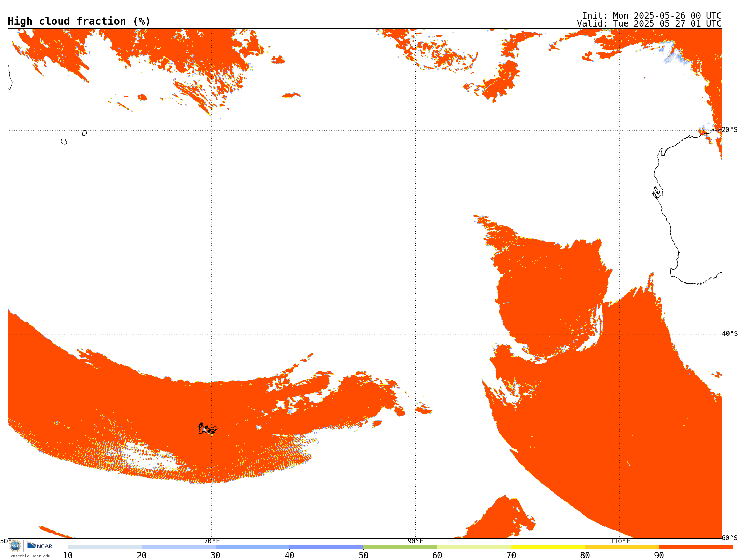Click the 40°S latitude label

point(730,334)
